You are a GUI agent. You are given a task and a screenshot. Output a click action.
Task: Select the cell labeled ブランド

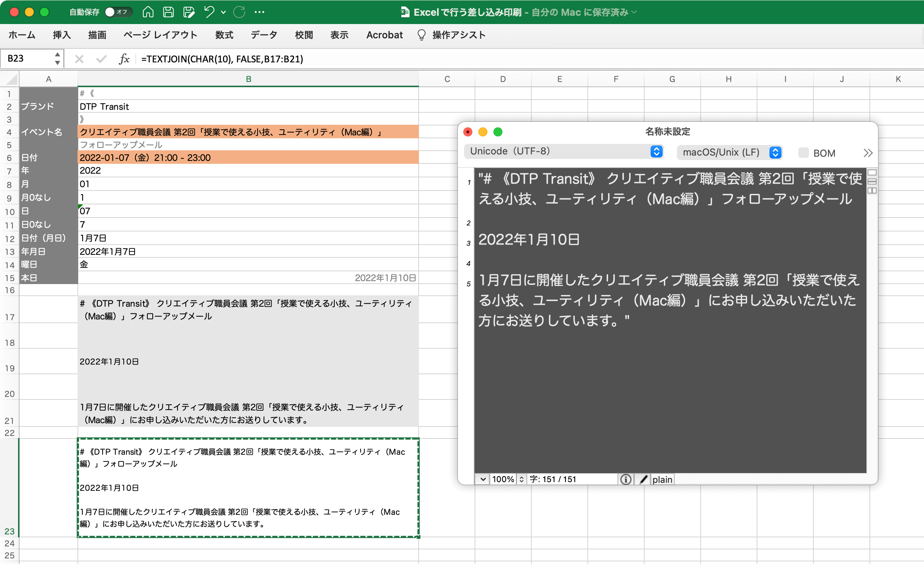coord(49,107)
